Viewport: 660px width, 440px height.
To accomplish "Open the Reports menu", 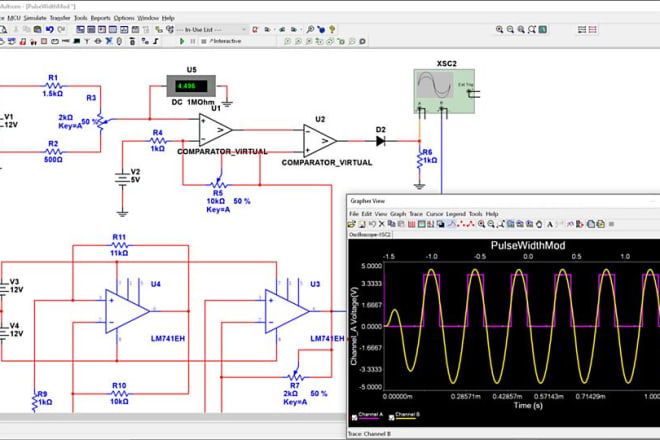I will pyautogui.click(x=101, y=18).
